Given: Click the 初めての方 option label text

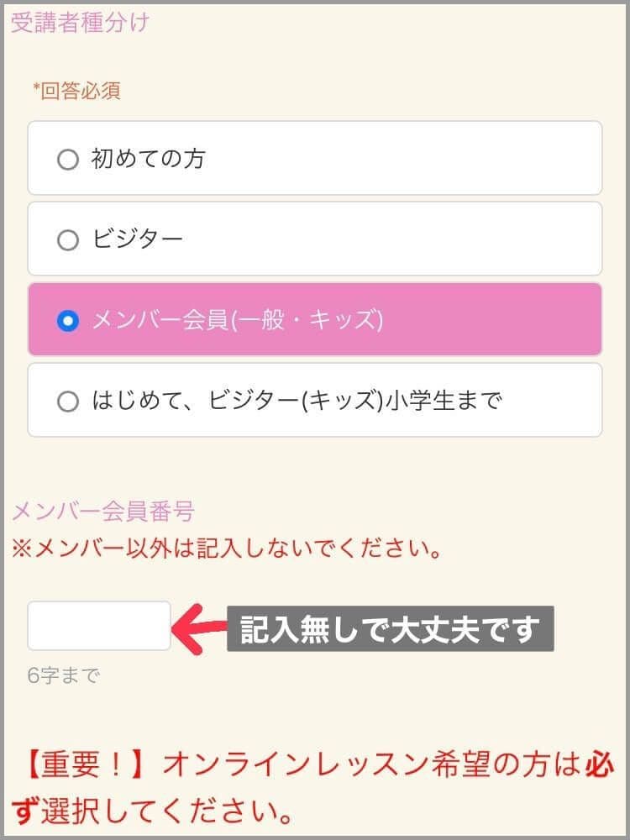Looking at the screenshot, I should tap(148, 159).
